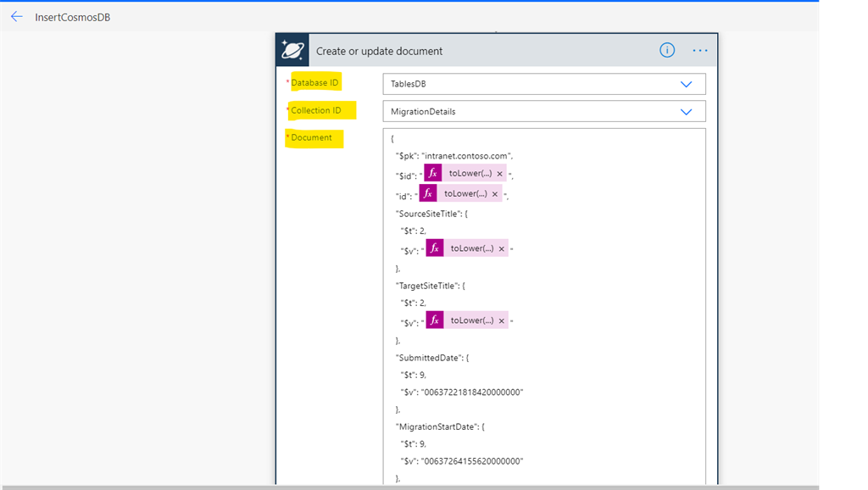Viewport: 868px width, 490px height.
Task: Click the Create or update document title
Action: [379, 51]
